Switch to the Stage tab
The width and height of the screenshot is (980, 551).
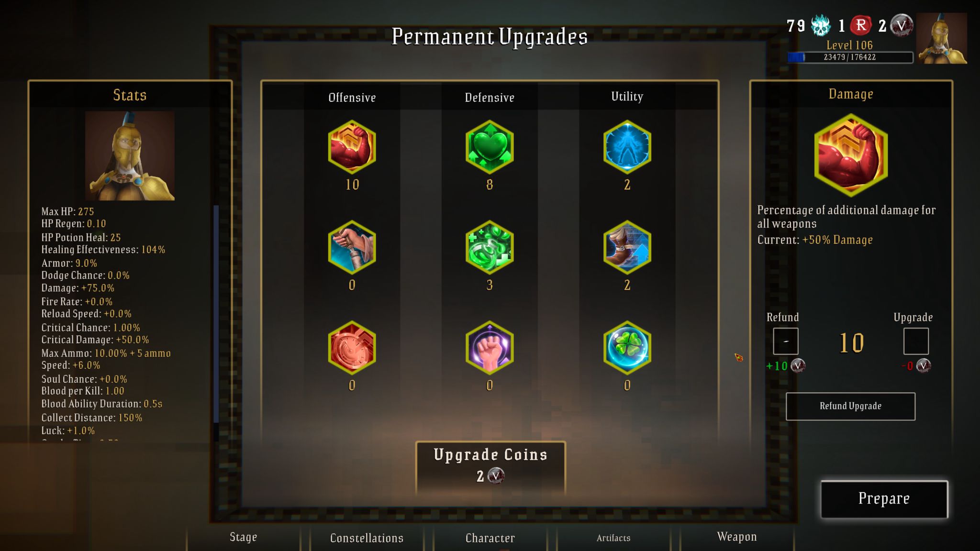(243, 537)
